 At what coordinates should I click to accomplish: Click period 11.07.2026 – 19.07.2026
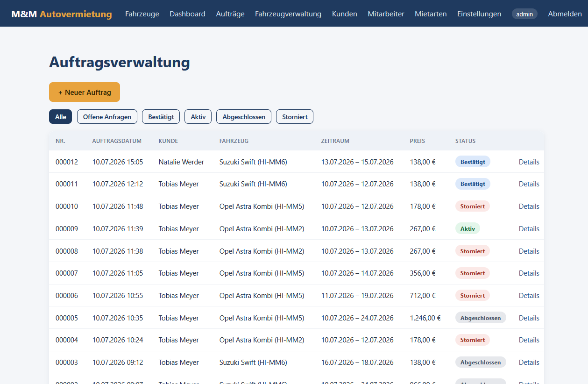pyautogui.click(x=357, y=296)
